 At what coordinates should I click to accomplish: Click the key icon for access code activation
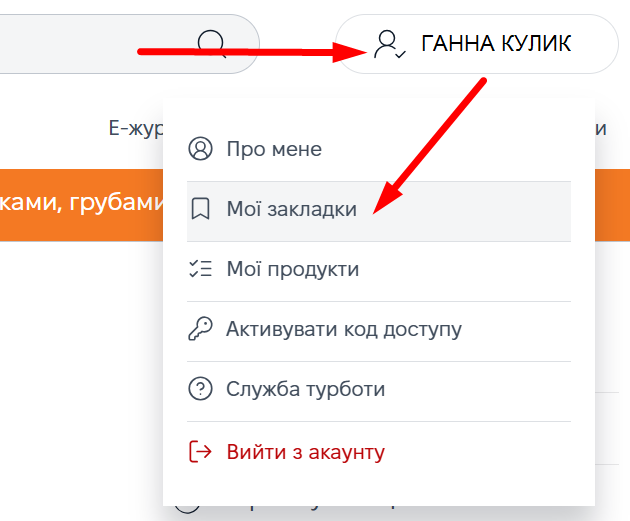pyautogui.click(x=200, y=329)
